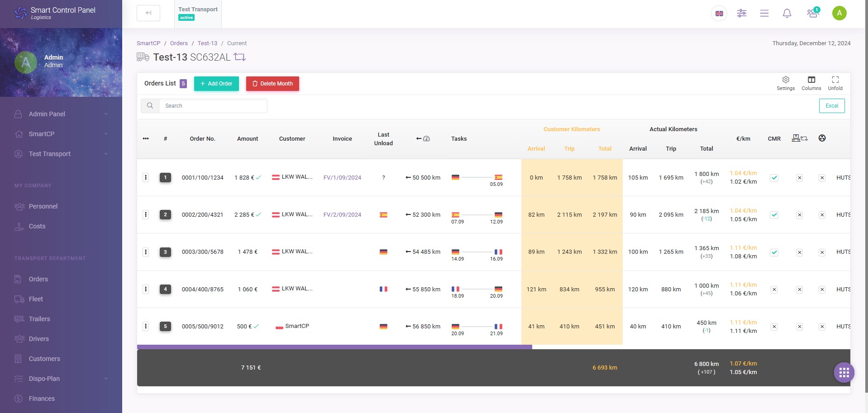Open the Settings gear above the orders table

click(785, 83)
